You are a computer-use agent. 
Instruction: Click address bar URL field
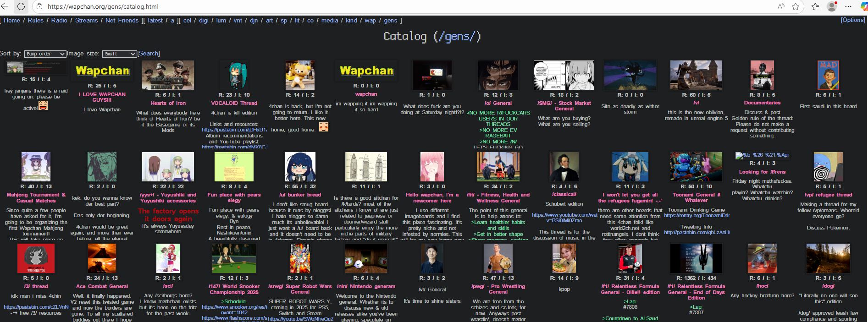(404, 6)
